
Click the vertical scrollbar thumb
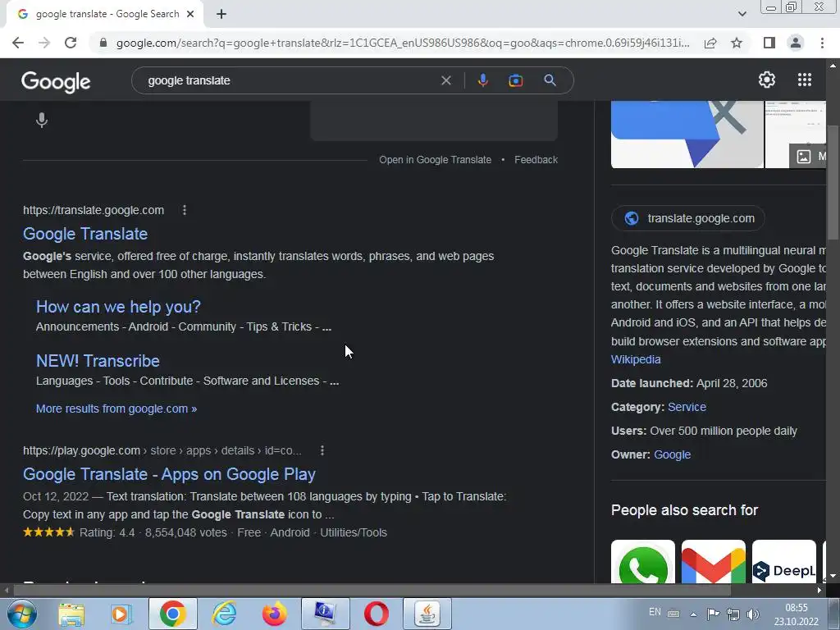coord(833,182)
